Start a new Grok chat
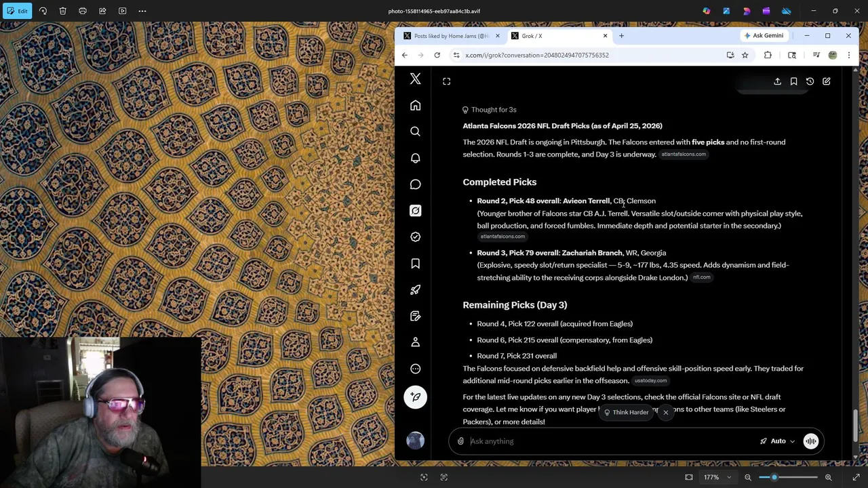Screen dimensions: 868x488 (x=826, y=81)
